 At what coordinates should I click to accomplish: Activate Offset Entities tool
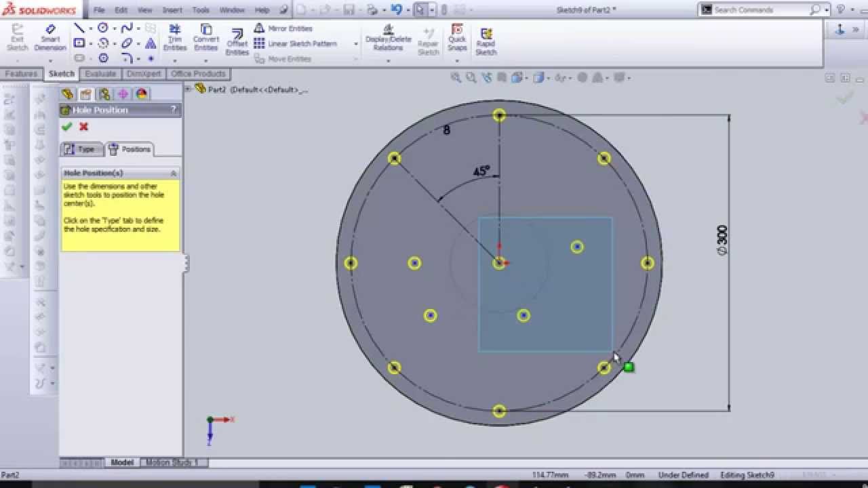coord(237,42)
